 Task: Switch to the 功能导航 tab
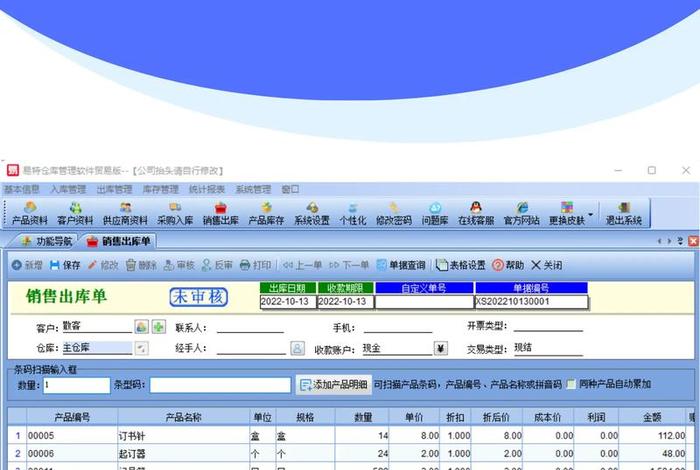pos(46,241)
